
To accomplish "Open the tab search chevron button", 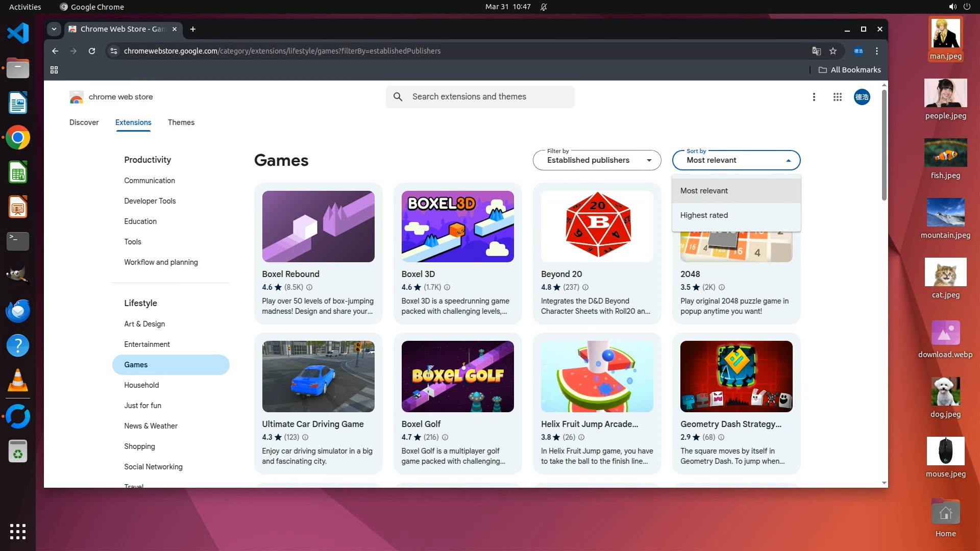I will pos(54,29).
